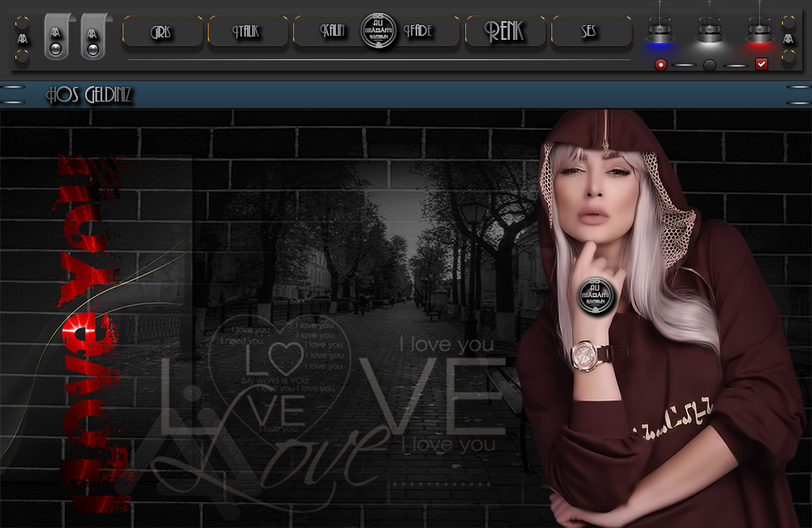Select the red radio button
812x528 pixels.
pyautogui.click(x=661, y=65)
